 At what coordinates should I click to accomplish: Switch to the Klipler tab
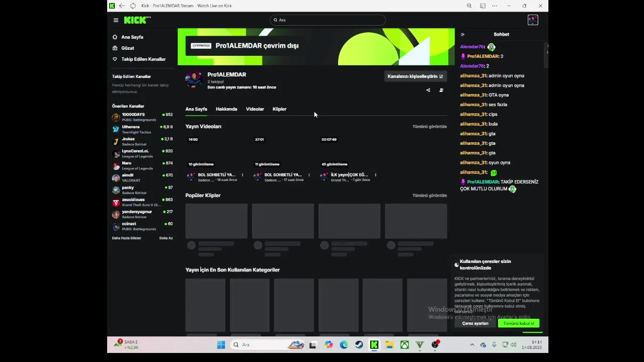point(279,109)
